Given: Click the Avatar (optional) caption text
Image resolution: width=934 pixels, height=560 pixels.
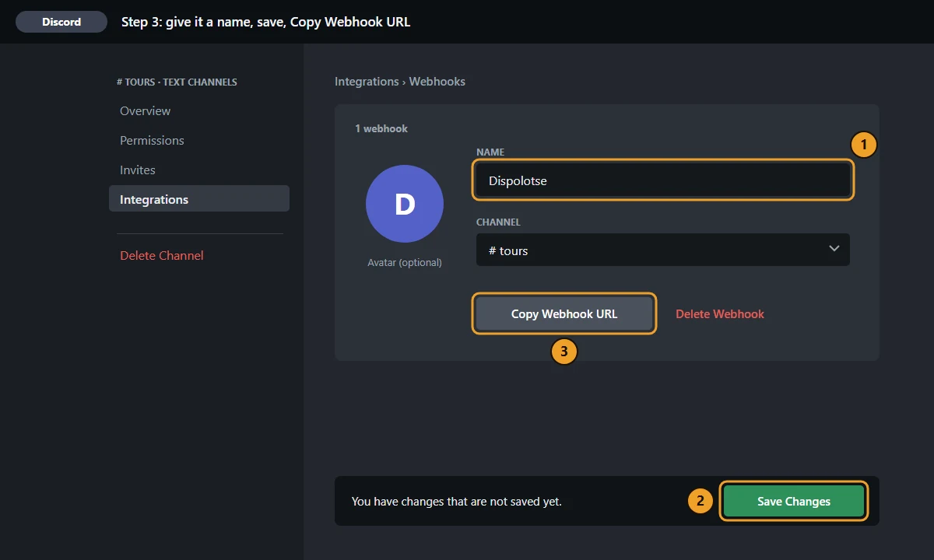Looking at the screenshot, I should (405, 263).
